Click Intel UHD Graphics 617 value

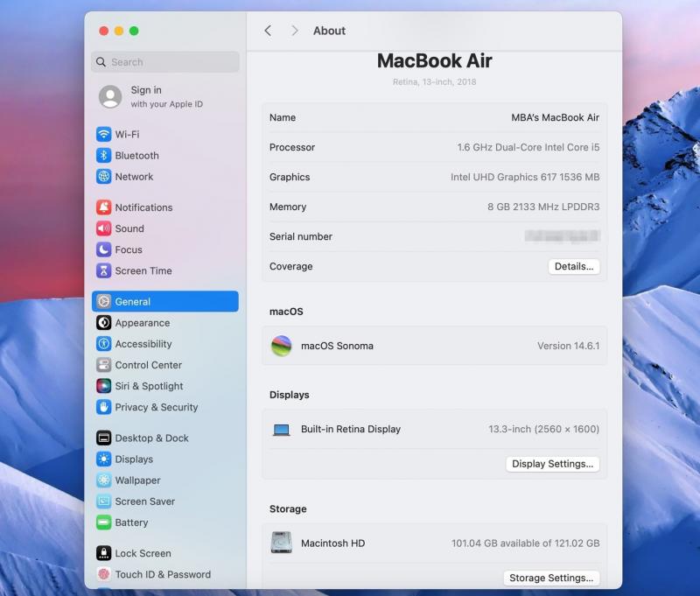click(525, 178)
